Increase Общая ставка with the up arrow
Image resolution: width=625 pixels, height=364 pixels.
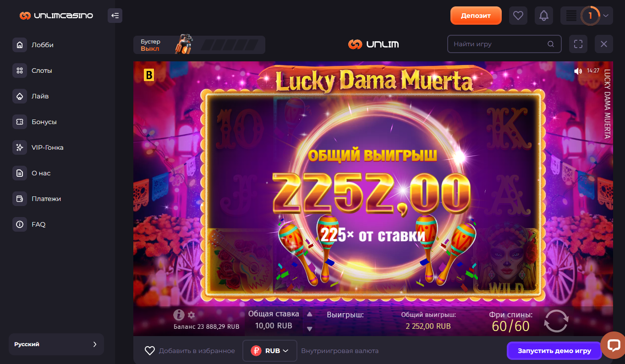pyautogui.click(x=309, y=314)
